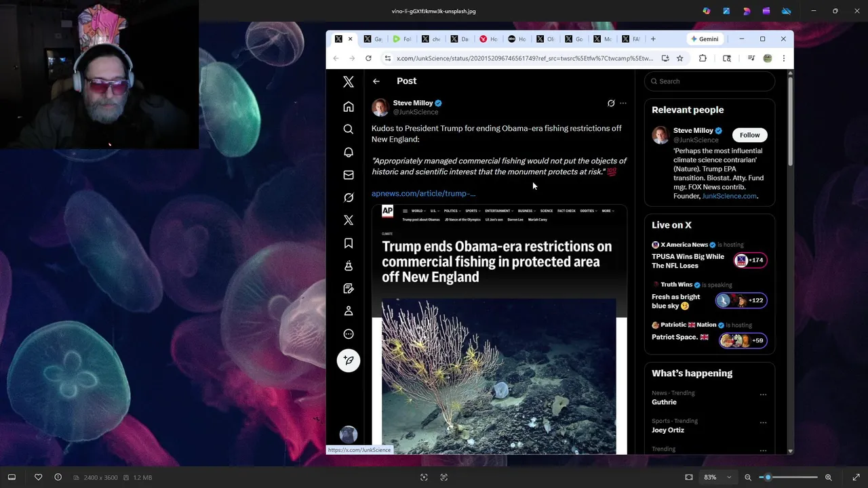Viewport: 868px width, 488px height.
Task: Open Chrome's three-dot menu
Action: (x=783, y=58)
